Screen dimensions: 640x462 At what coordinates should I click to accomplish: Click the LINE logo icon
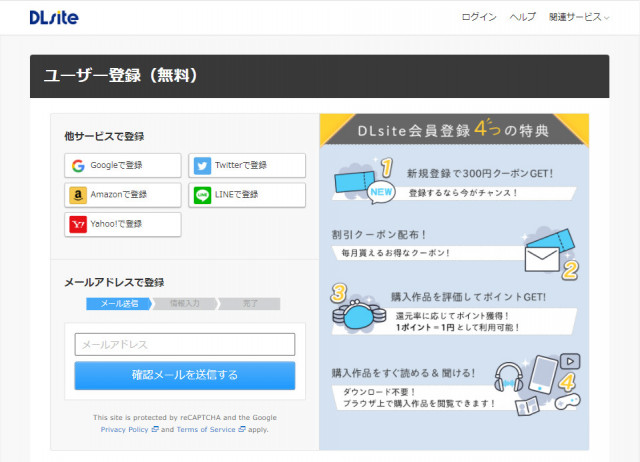coord(202,195)
